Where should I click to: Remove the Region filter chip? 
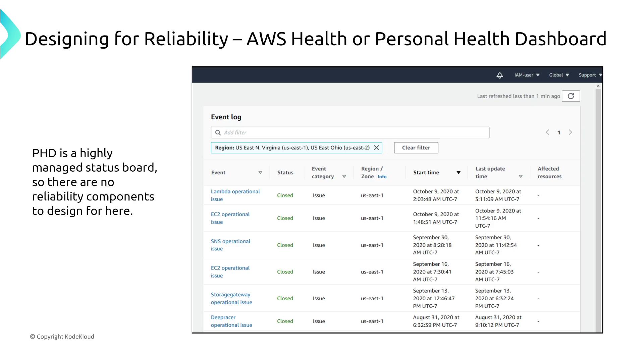pos(376,148)
